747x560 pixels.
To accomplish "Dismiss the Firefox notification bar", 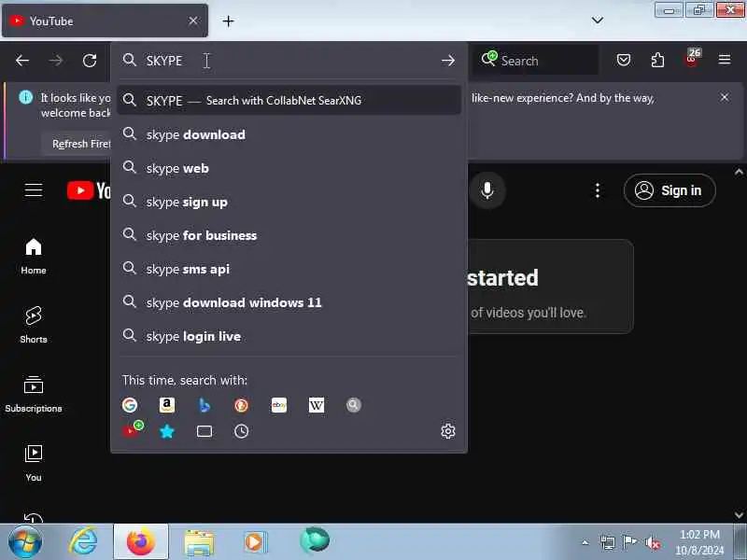I will [x=725, y=97].
